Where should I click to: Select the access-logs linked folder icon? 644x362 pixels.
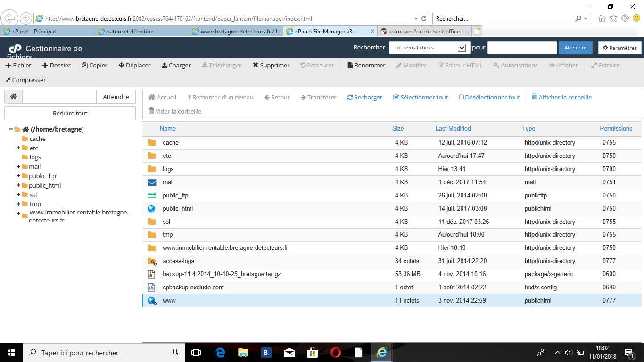pyautogui.click(x=152, y=261)
